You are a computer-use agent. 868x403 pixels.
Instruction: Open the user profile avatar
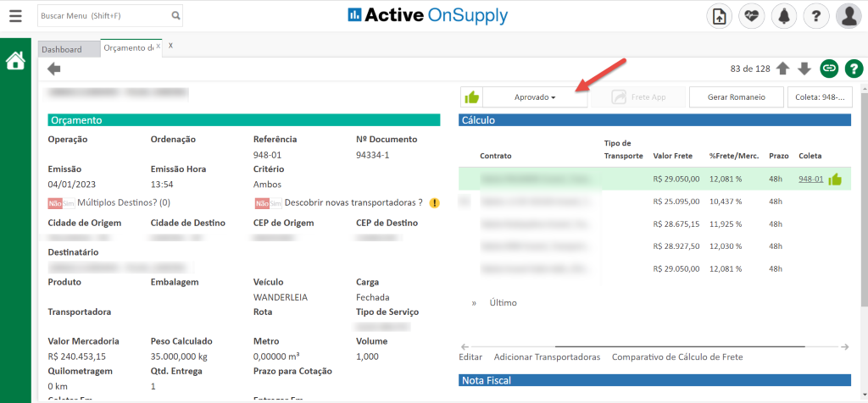pos(849,16)
